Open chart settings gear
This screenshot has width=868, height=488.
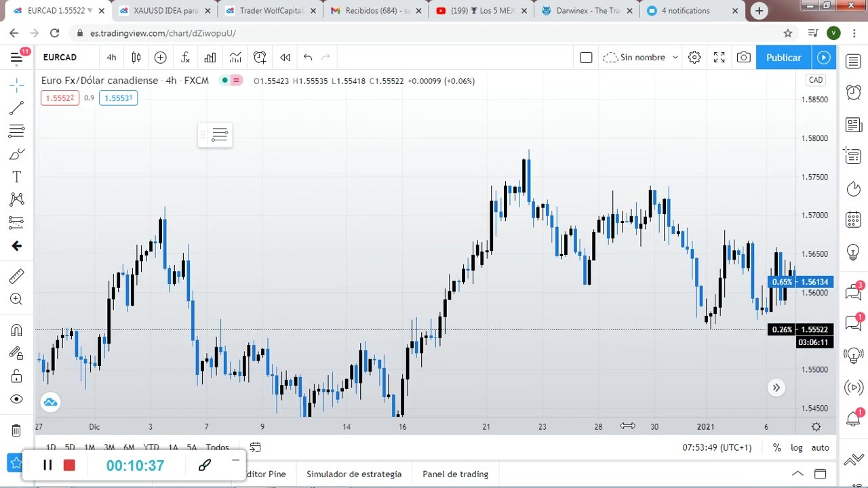point(694,58)
